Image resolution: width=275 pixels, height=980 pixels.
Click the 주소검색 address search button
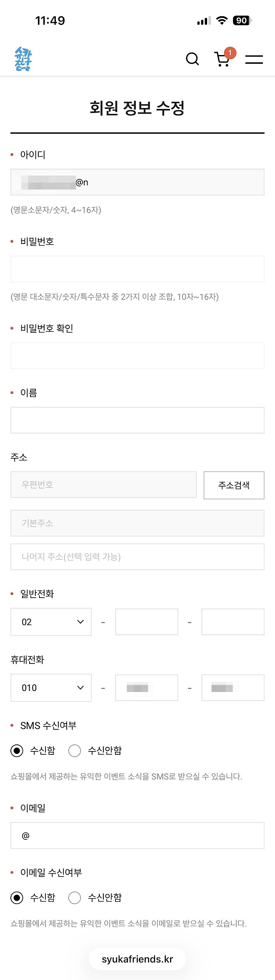[233, 485]
